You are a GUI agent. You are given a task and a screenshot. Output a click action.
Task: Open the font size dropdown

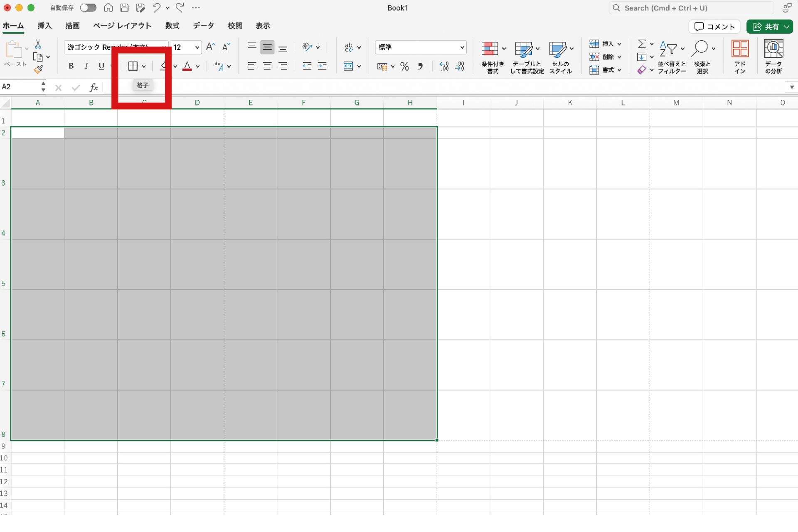tap(197, 47)
